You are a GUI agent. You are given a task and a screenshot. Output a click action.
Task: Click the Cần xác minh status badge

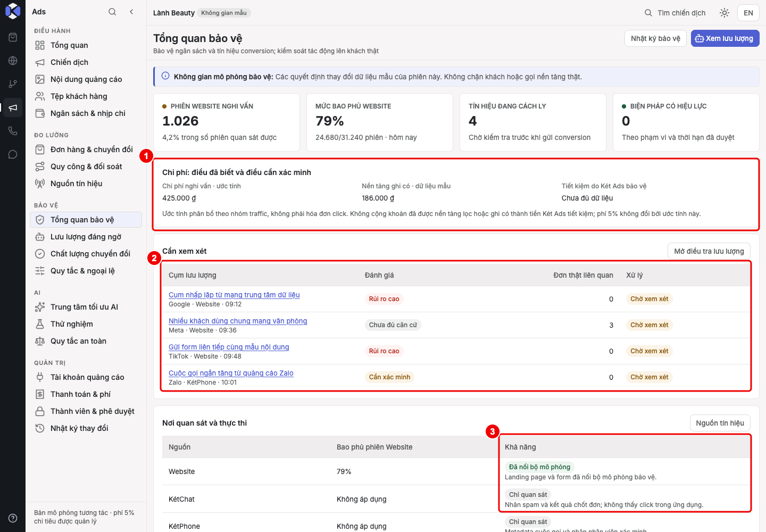pyautogui.click(x=390, y=377)
